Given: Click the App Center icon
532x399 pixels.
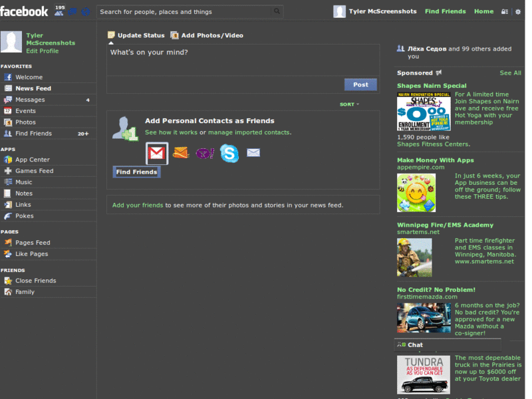Looking at the screenshot, I should click(x=8, y=160).
